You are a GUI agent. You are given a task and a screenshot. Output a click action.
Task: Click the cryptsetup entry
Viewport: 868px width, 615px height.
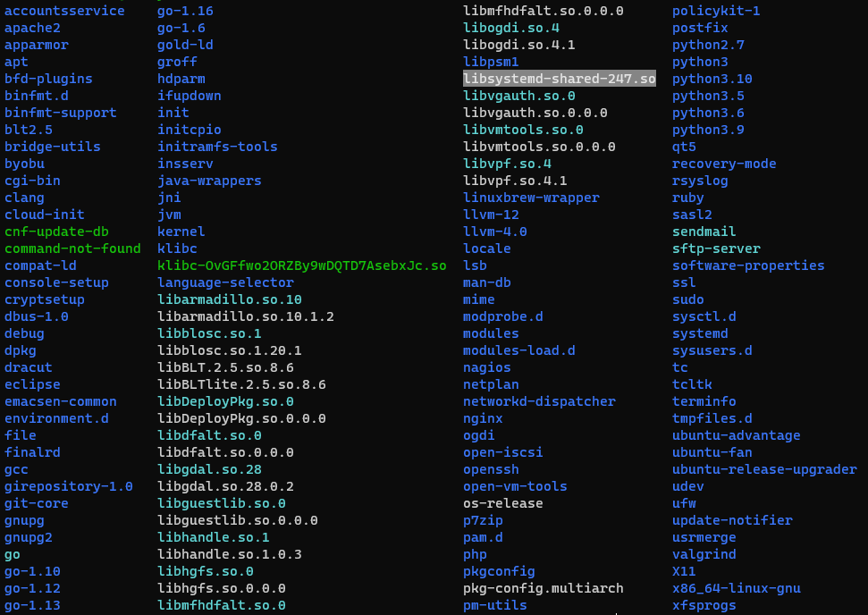[x=45, y=299]
